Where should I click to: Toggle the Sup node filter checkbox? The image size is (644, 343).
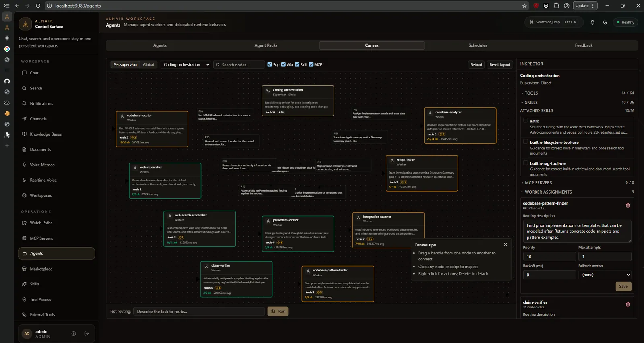pyautogui.click(x=270, y=64)
